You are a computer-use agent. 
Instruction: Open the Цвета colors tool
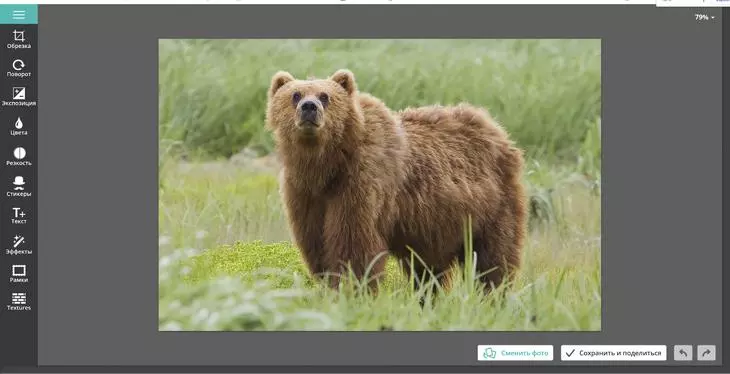click(x=19, y=126)
